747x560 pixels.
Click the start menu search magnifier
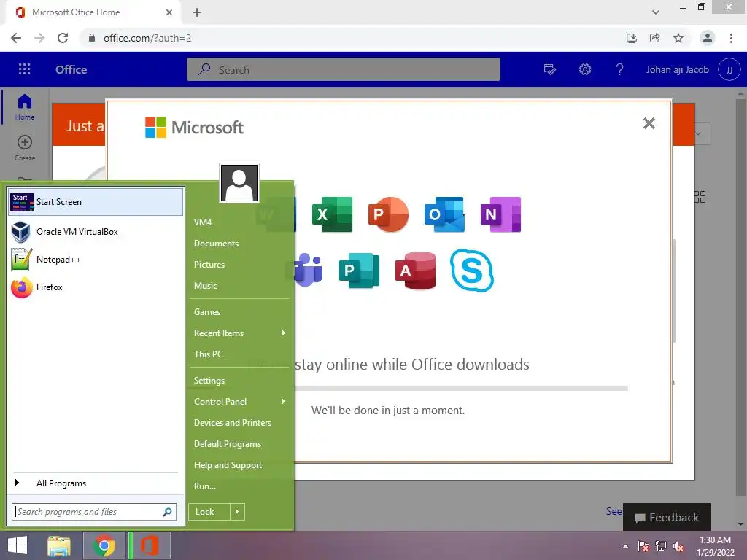click(167, 512)
